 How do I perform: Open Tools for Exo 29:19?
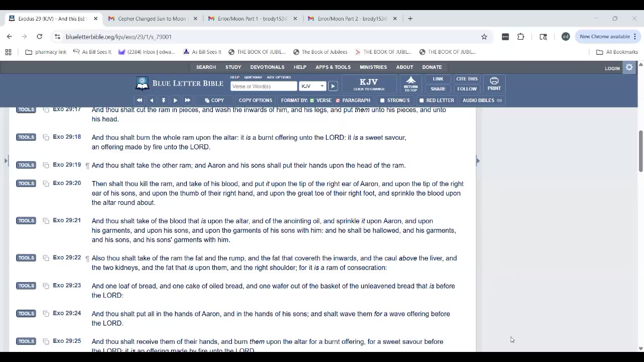click(x=26, y=165)
